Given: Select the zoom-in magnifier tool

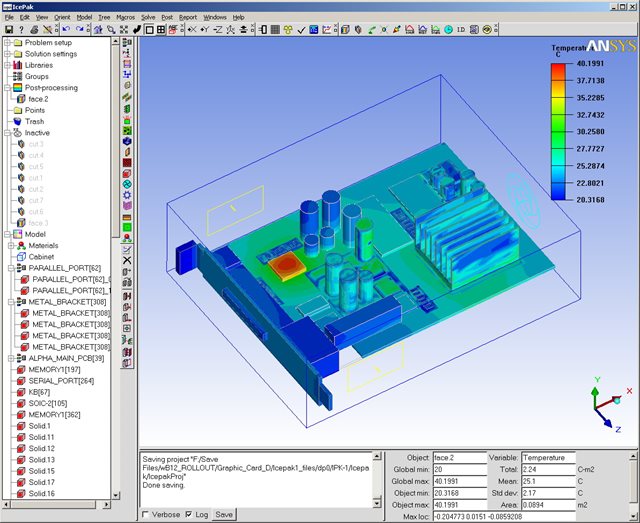Looking at the screenshot, I should pyautogui.click(x=111, y=29).
